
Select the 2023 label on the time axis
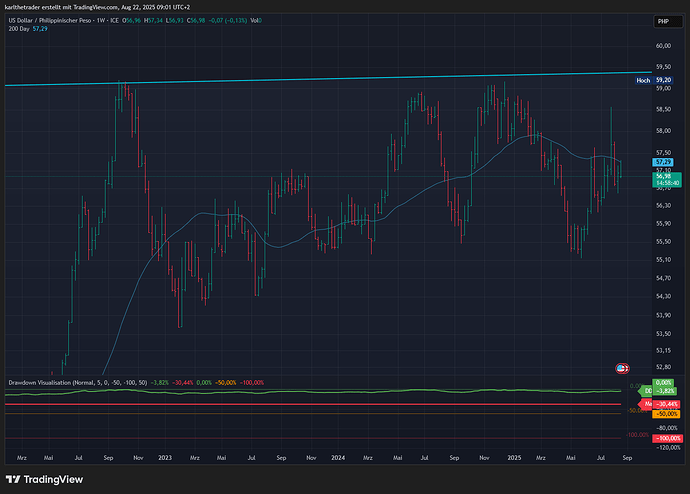click(x=166, y=456)
